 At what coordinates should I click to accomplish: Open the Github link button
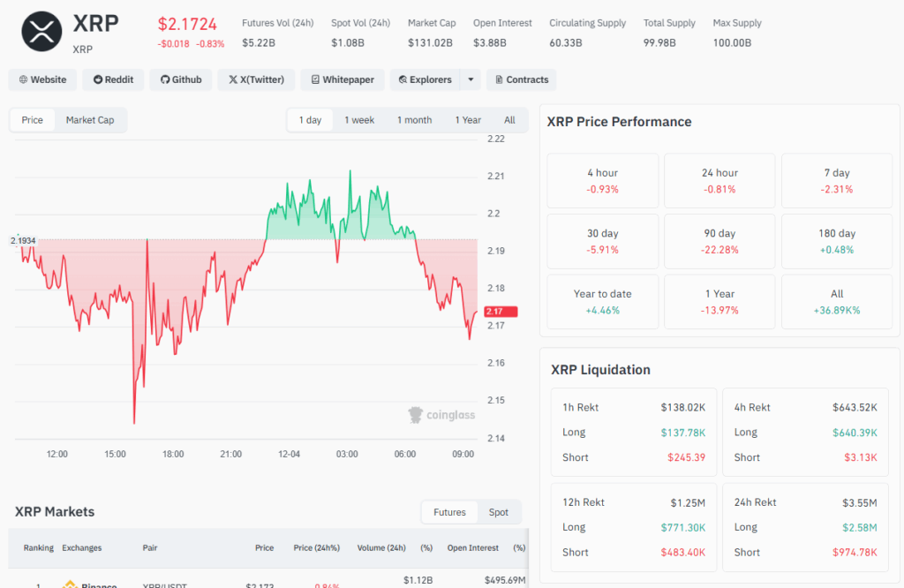[180, 79]
